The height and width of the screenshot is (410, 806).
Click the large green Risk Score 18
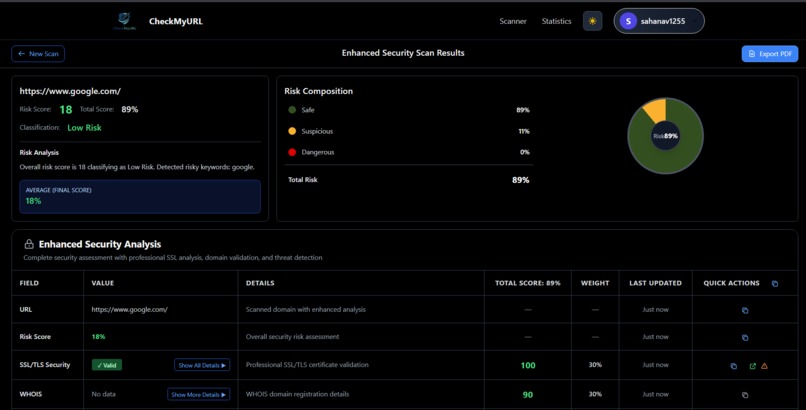pyautogui.click(x=66, y=109)
